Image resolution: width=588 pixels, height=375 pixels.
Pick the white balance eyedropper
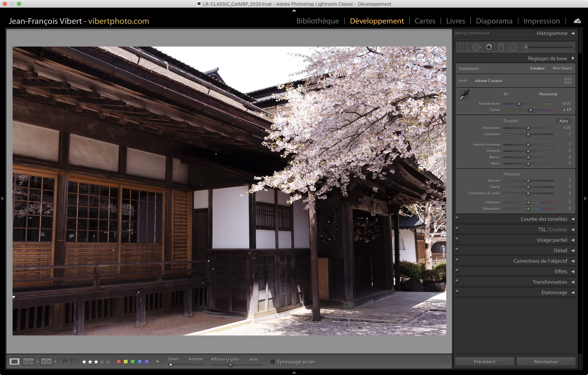[x=464, y=95]
